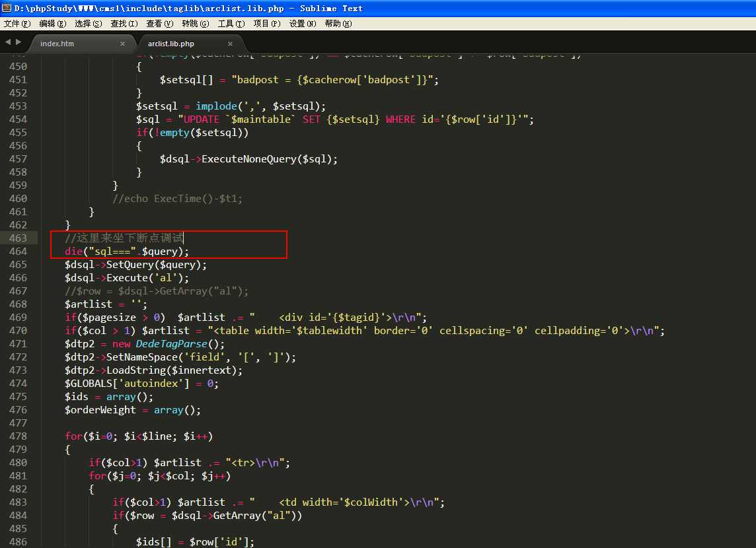Image resolution: width=756 pixels, height=548 pixels.
Task: Open the 设置(N) menu
Action: coord(302,24)
